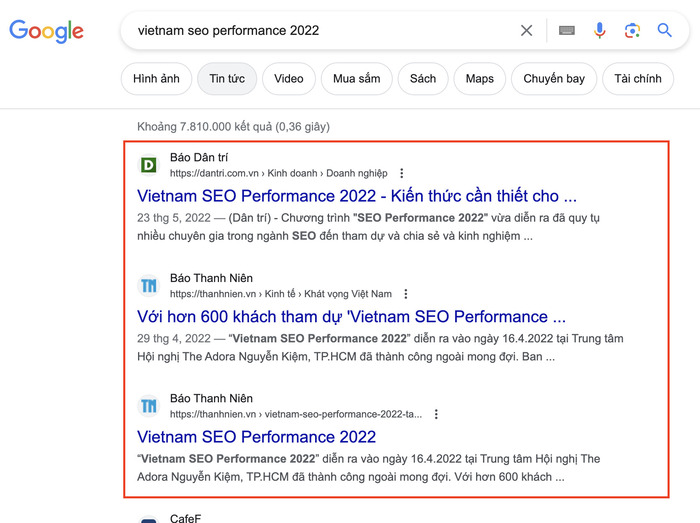Open the Kiến thức cần thiết cho result title

(x=357, y=196)
